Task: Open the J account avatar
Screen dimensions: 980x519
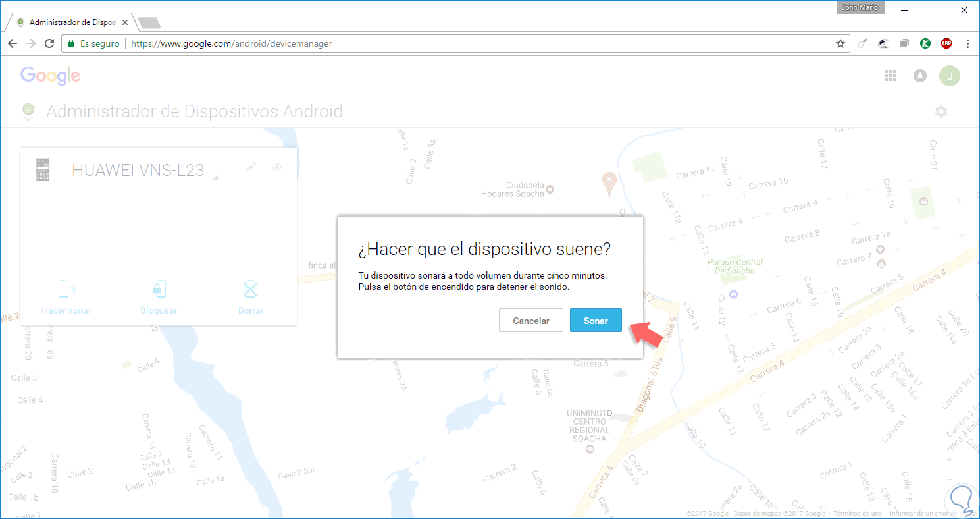Action: [x=950, y=76]
